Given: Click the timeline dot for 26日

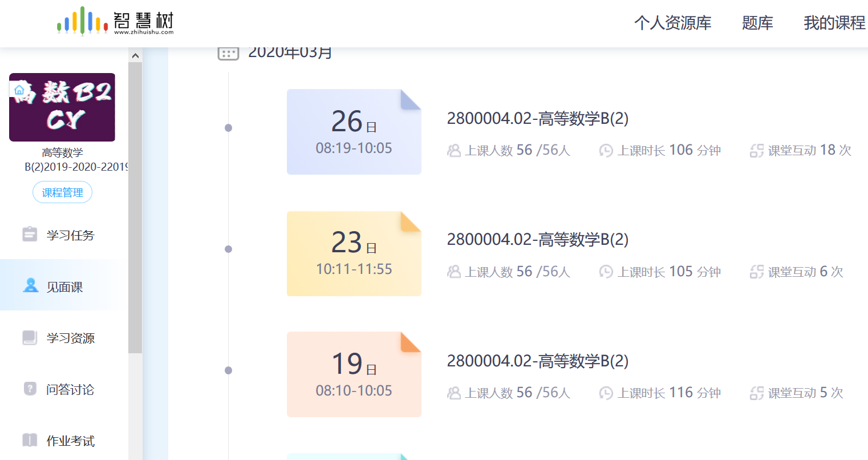Looking at the screenshot, I should pos(229,128).
